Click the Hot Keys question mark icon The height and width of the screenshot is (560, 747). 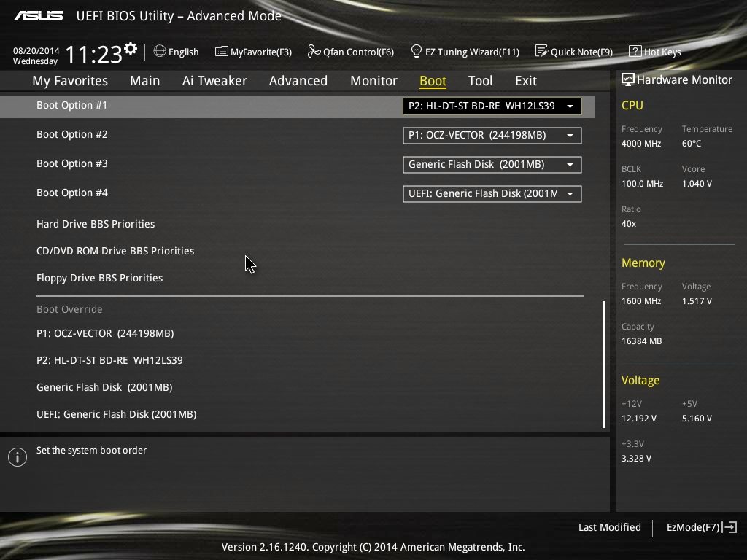click(635, 51)
